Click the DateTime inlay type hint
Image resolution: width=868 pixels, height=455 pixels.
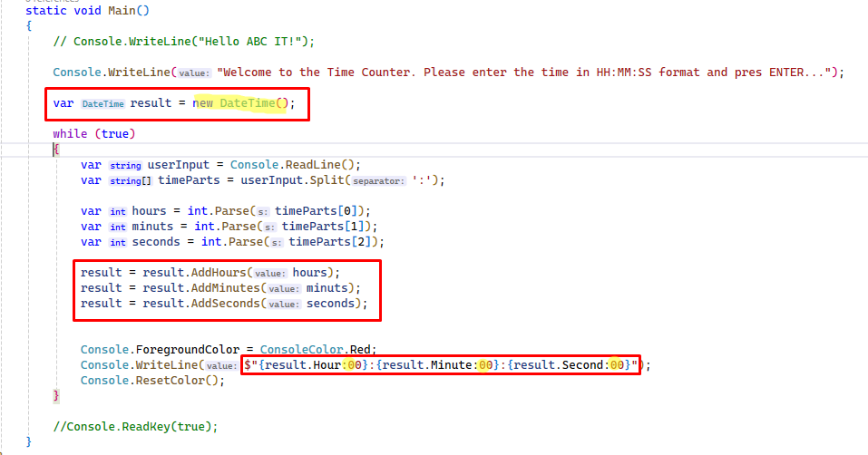tap(102, 103)
